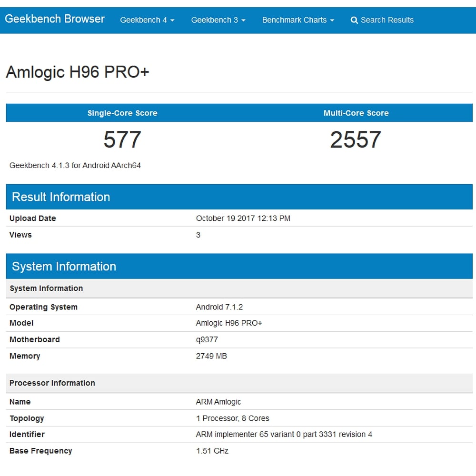Click the Result Information section banner
This screenshot has height=476, width=476.
click(60, 197)
